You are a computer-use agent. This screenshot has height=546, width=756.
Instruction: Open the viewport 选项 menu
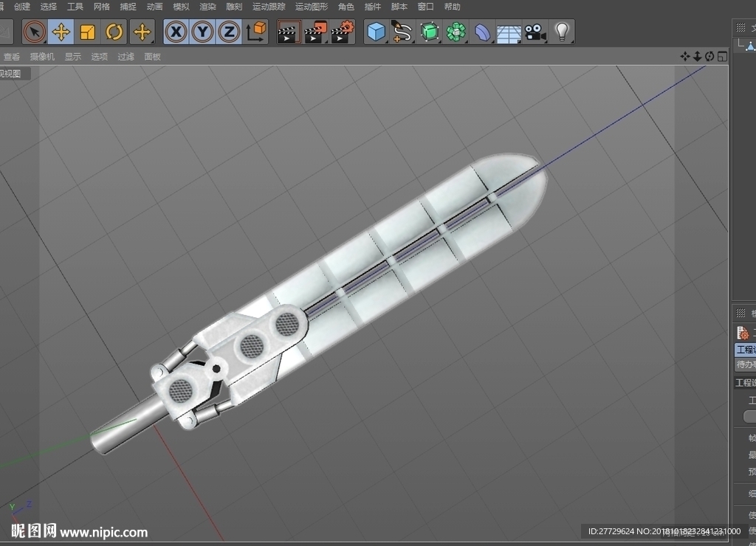tap(100, 57)
